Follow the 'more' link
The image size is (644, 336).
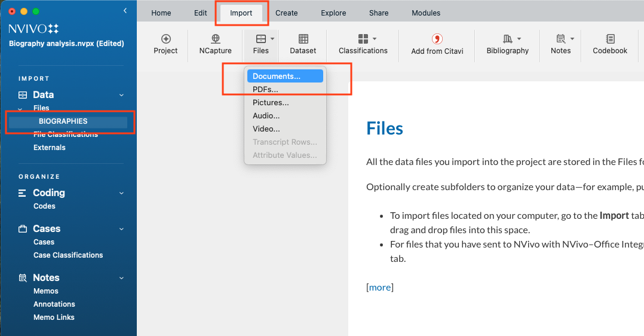[380, 288]
